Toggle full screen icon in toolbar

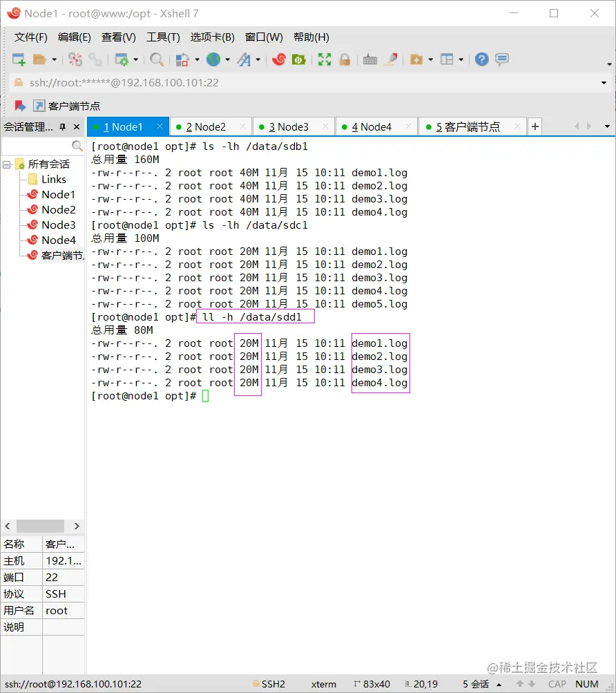[x=325, y=59]
